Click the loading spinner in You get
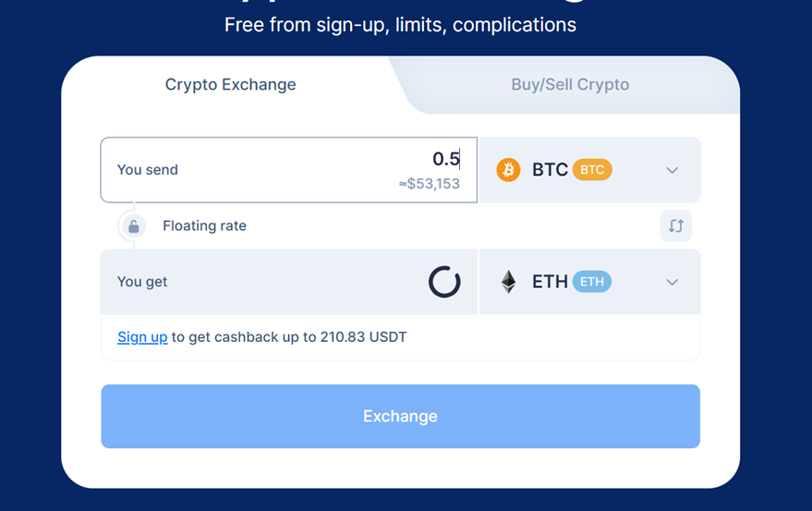 pyautogui.click(x=444, y=282)
